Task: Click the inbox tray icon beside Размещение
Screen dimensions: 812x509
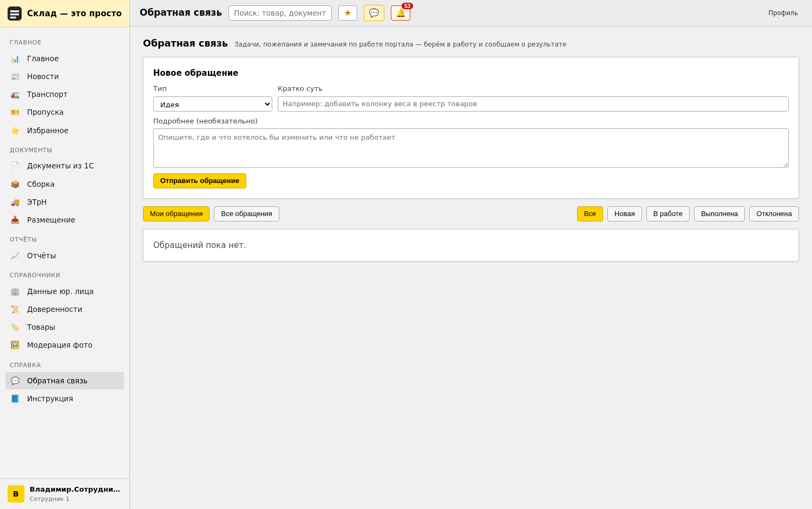Action: click(x=15, y=220)
